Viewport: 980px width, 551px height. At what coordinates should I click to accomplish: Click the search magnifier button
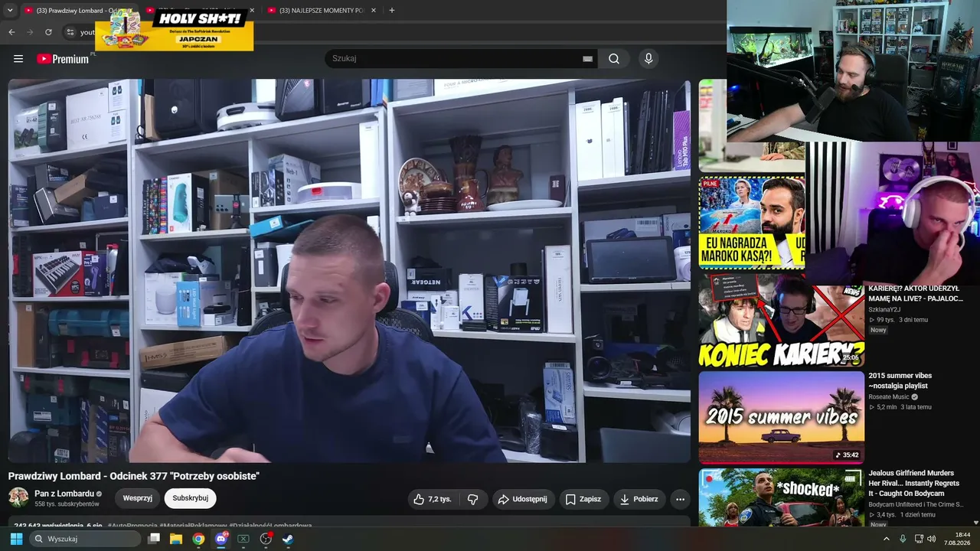click(x=614, y=59)
